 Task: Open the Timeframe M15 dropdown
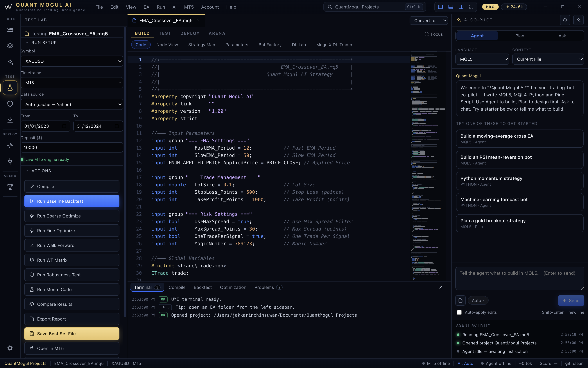click(x=72, y=83)
